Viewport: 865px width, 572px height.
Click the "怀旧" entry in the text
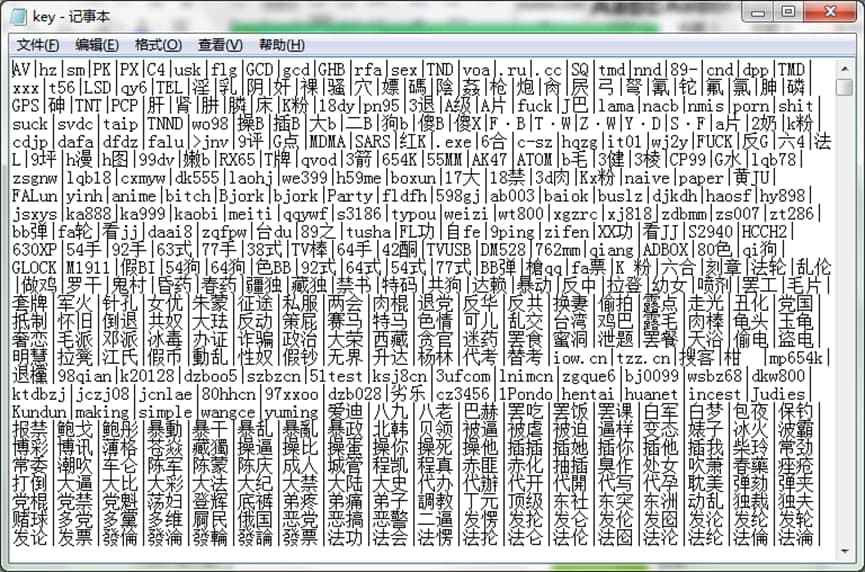(75, 322)
